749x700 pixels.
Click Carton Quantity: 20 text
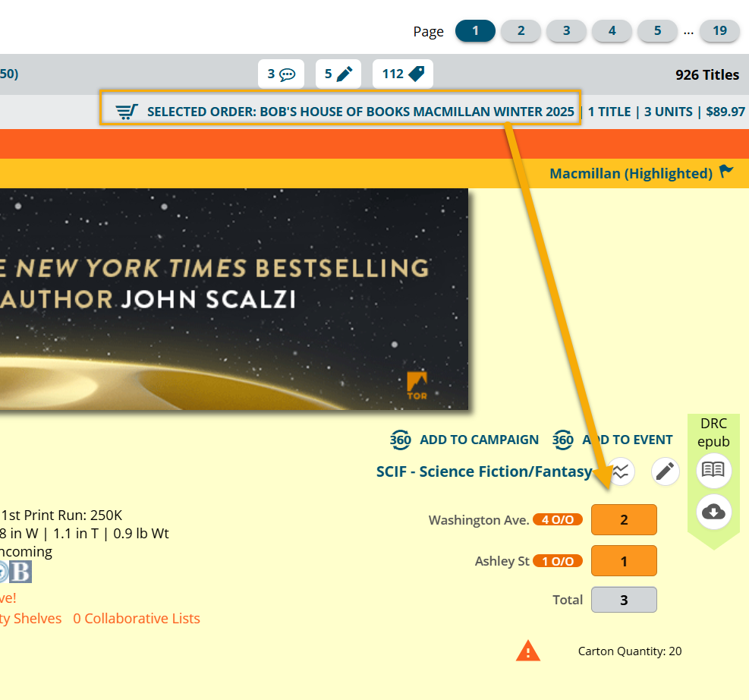630,651
